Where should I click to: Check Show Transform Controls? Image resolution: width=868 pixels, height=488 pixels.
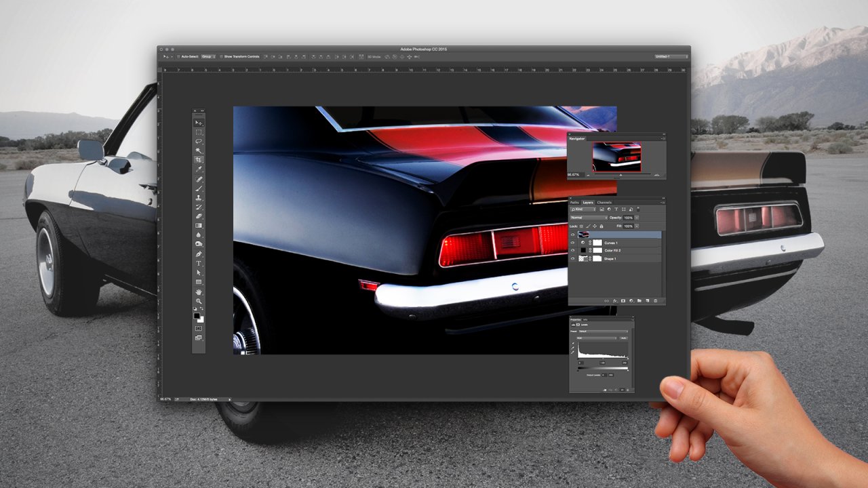click(x=222, y=56)
